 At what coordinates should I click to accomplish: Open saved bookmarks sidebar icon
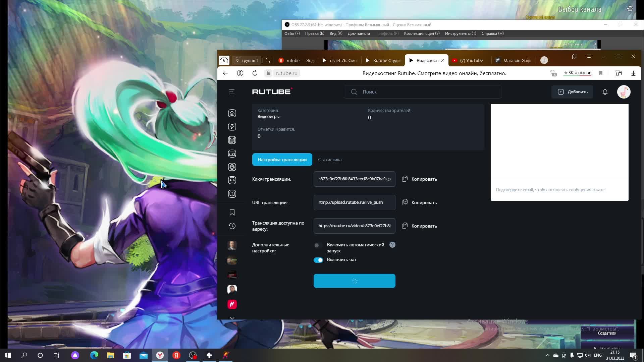point(232,213)
